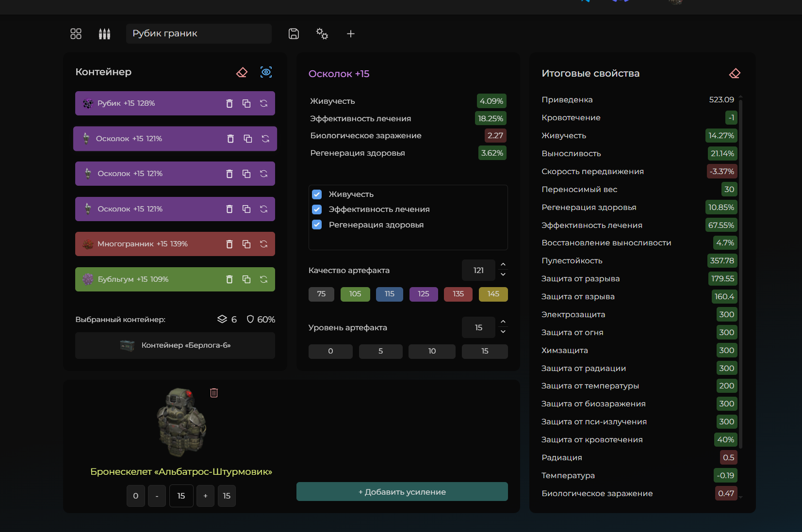
Task: Uncheck the Регенерация здоровья checkbox
Action: (317, 225)
